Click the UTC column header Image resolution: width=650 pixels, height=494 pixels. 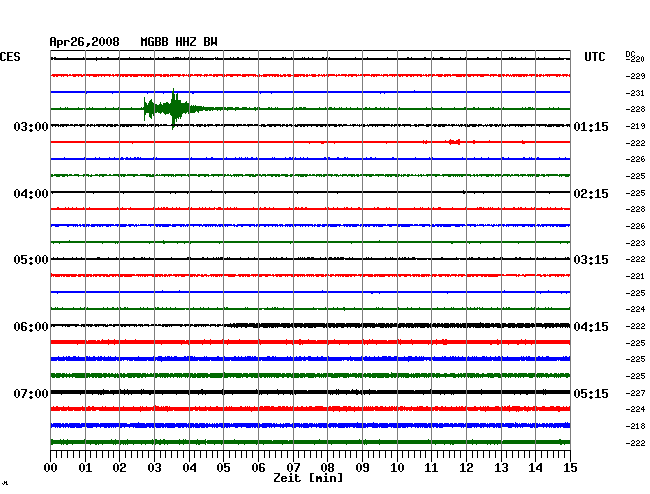[594, 57]
